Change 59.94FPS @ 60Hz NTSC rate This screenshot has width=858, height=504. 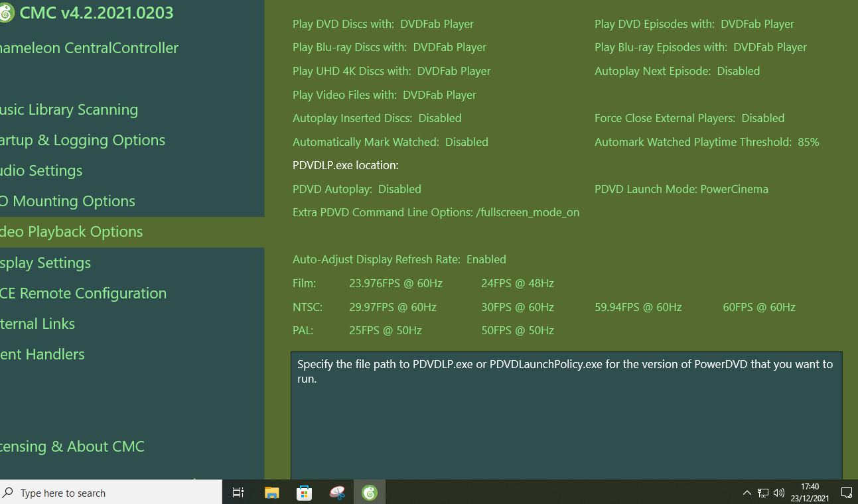click(x=638, y=307)
